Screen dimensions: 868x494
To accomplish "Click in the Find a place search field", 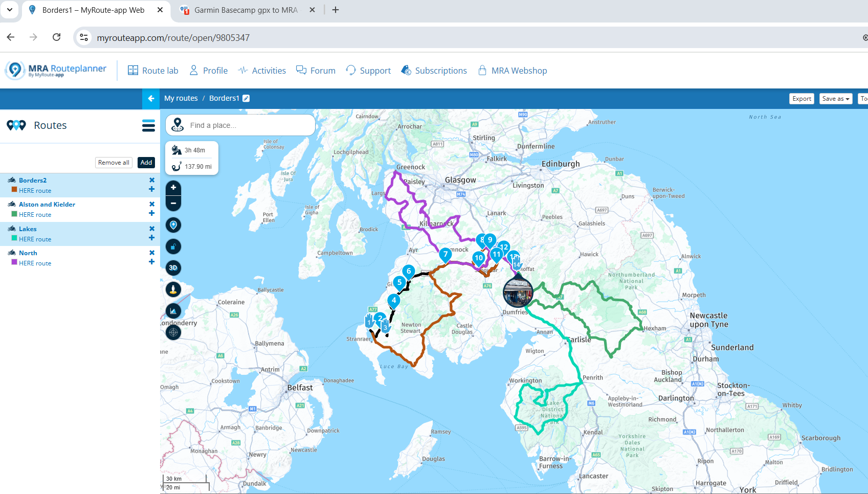I will [240, 125].
